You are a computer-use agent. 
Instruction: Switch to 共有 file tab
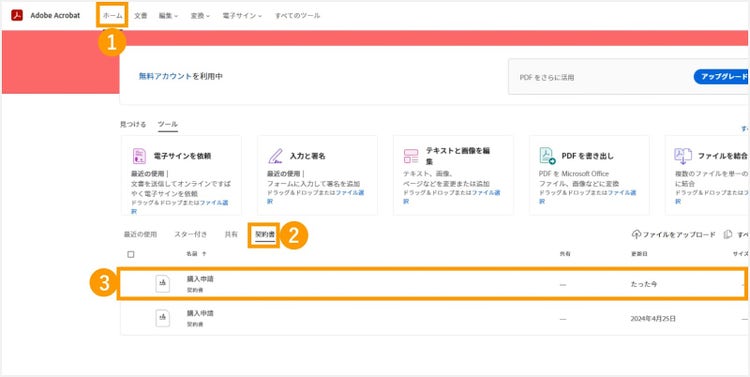tap(231, 234)
